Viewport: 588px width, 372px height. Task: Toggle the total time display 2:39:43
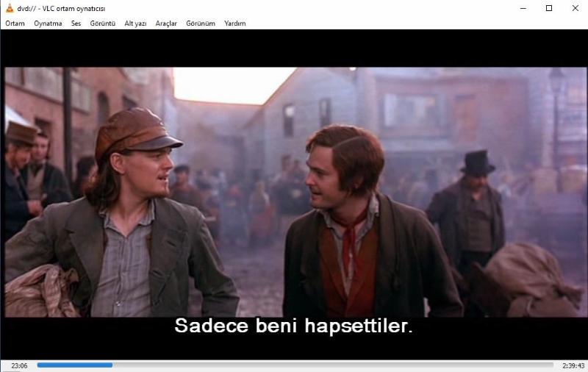point(573,365)
